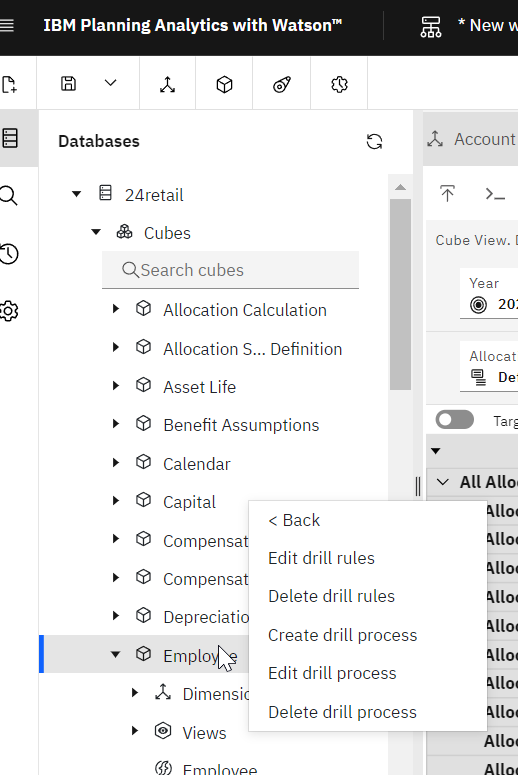The width and height of the screenshot is (518, 775).
Task: Select the Benefit Assumptions cube
Action: click(241, 425)
